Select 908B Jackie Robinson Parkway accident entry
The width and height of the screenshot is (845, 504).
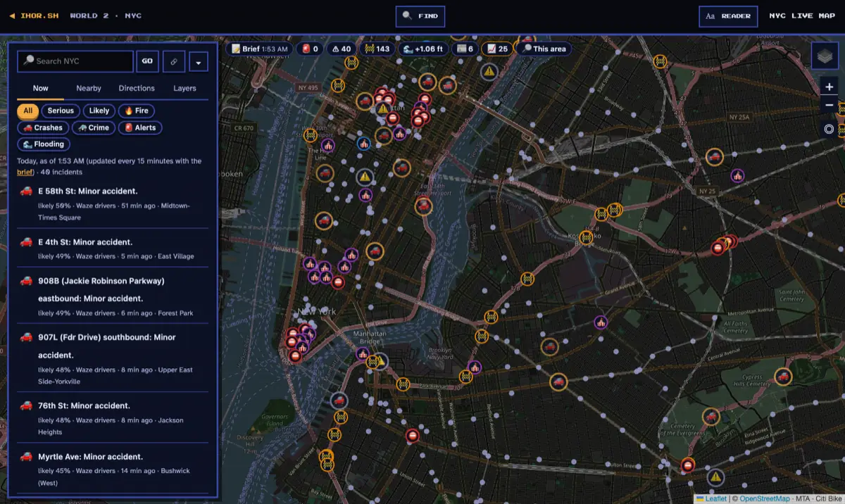tap(113, 296)
